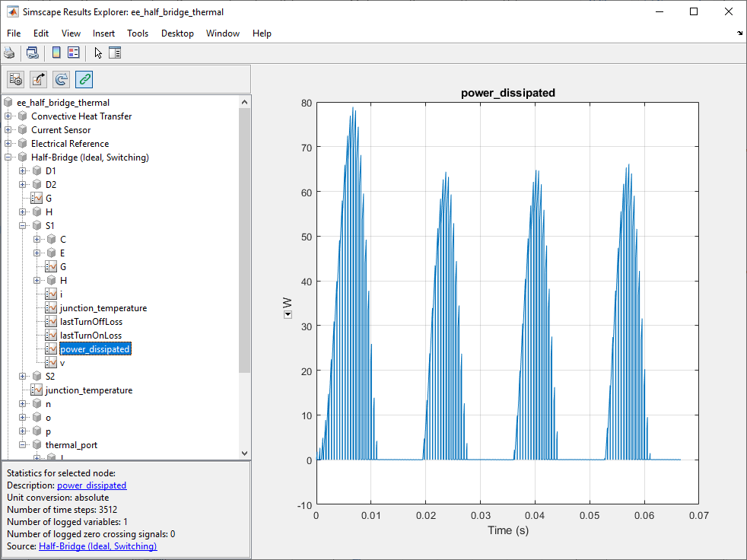The image size is (747, 560).
Task: Toggle the Insert Legend button
Action: [74, 52]
